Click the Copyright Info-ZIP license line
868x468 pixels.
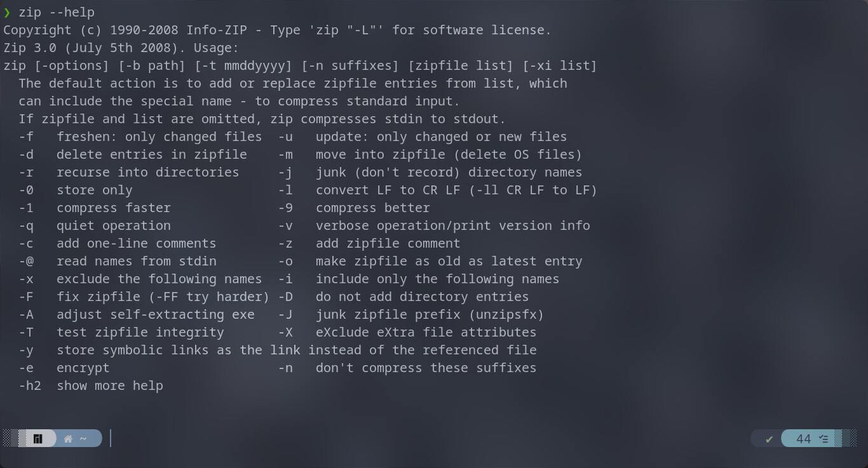278,30
